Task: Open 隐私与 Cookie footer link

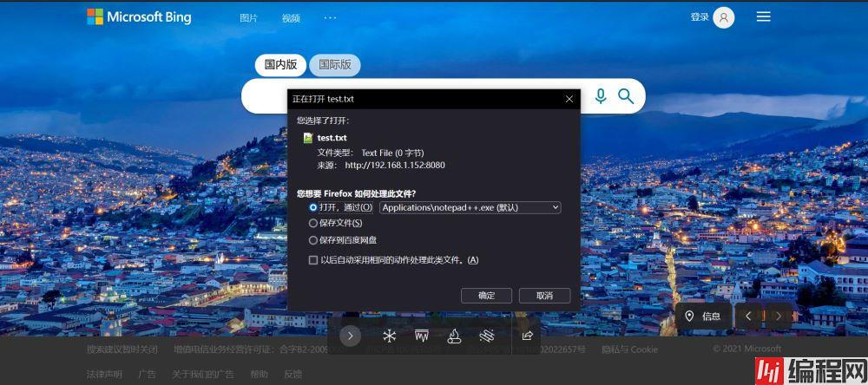Action: [629, 349]
